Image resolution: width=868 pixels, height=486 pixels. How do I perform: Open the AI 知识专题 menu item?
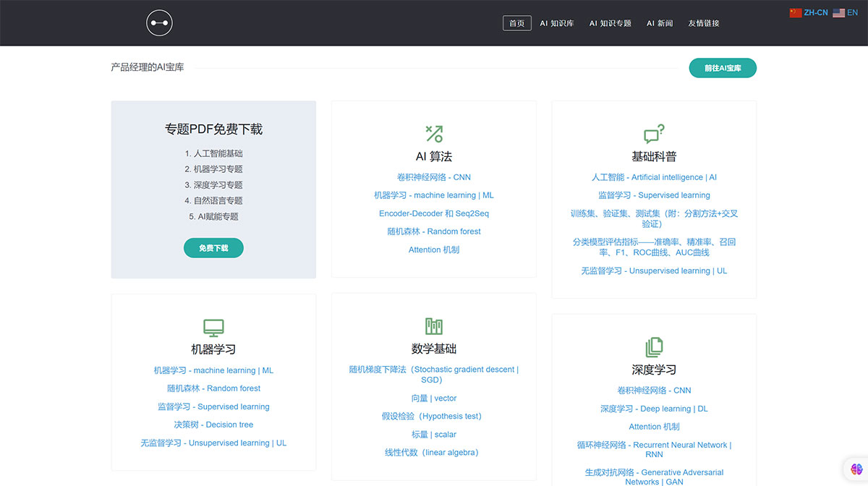[610, 22]
